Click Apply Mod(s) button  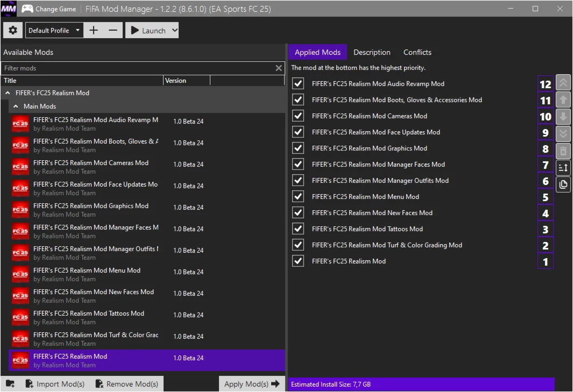click(x=252, y=384)
